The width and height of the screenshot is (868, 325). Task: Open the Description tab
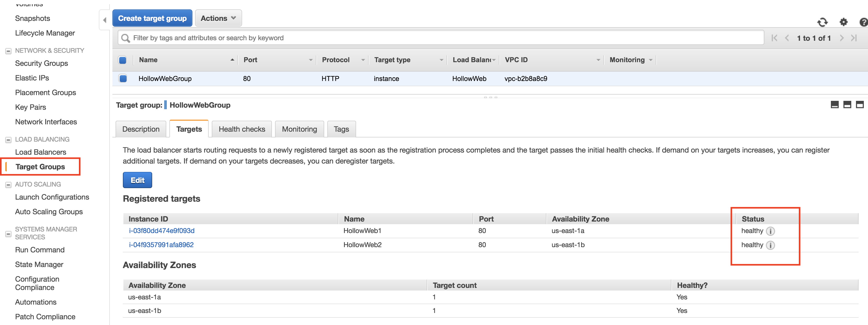coord(140,129)
